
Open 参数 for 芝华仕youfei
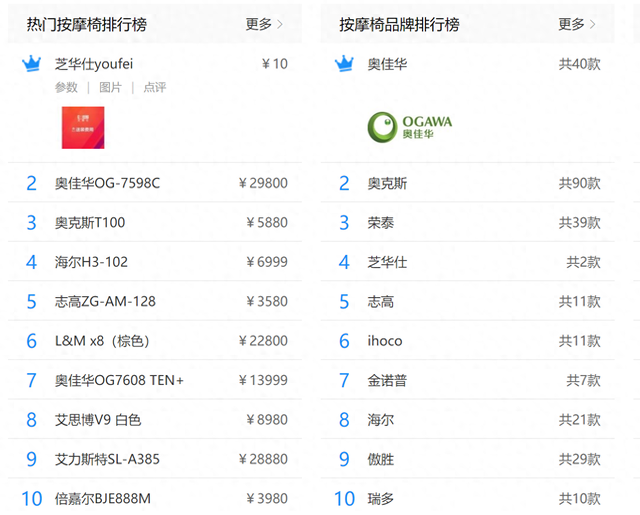(x=66, y=87)
